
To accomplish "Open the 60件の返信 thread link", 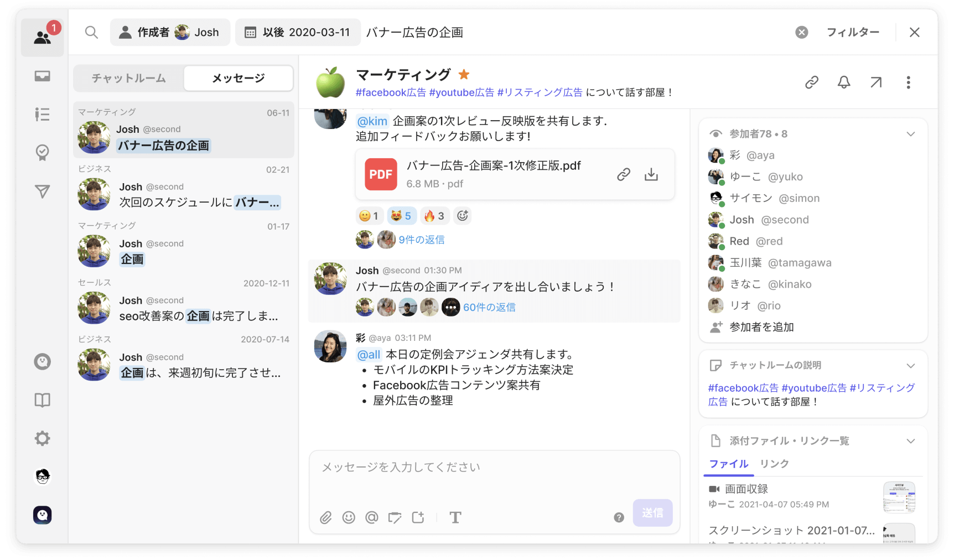I will 489,307.
